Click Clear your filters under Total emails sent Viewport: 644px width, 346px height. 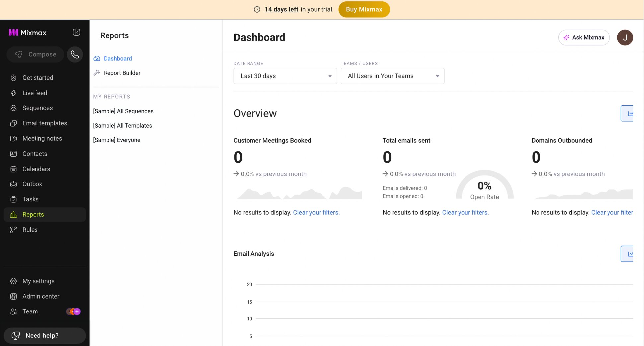tap(465, 212)
